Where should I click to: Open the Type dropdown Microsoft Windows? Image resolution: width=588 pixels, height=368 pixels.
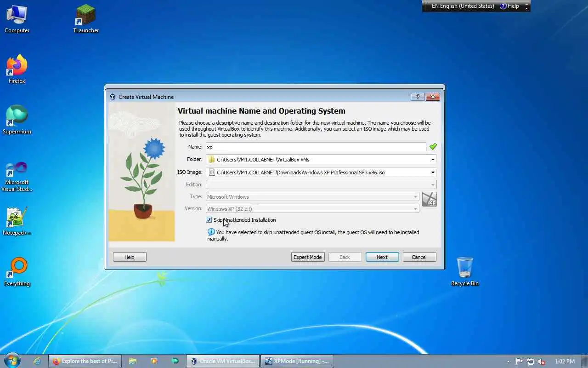point(312,197)
